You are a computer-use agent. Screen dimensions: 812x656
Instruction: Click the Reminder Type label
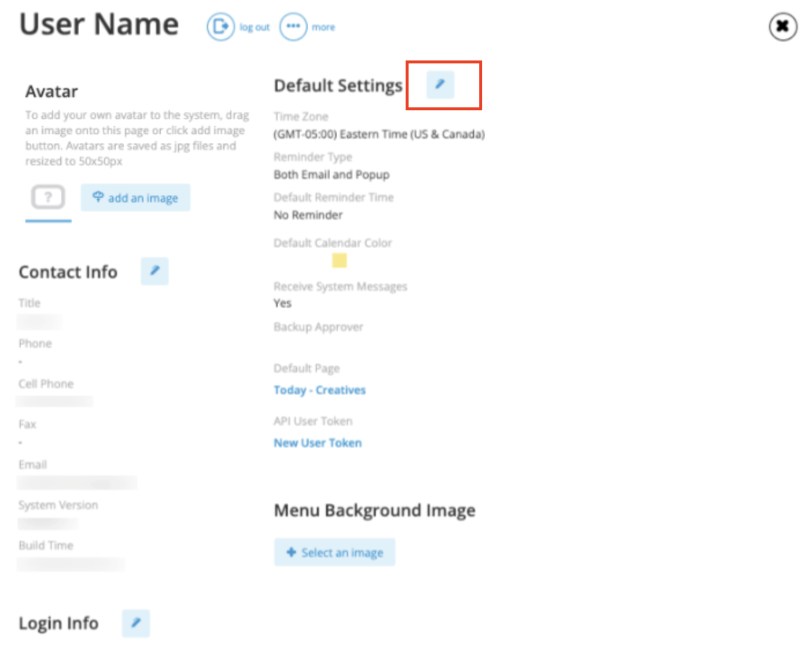click(312, 157)
